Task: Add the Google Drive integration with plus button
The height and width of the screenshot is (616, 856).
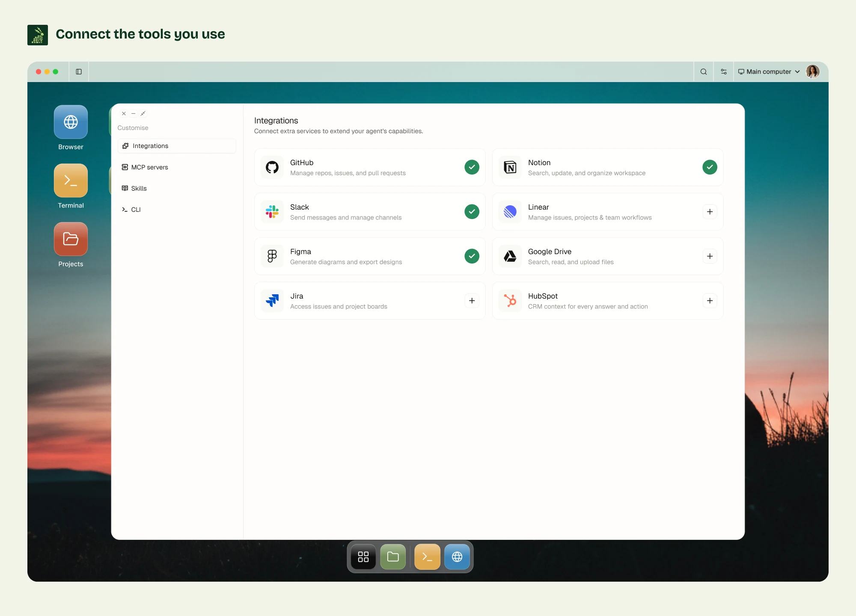Action: click(710, 256)
